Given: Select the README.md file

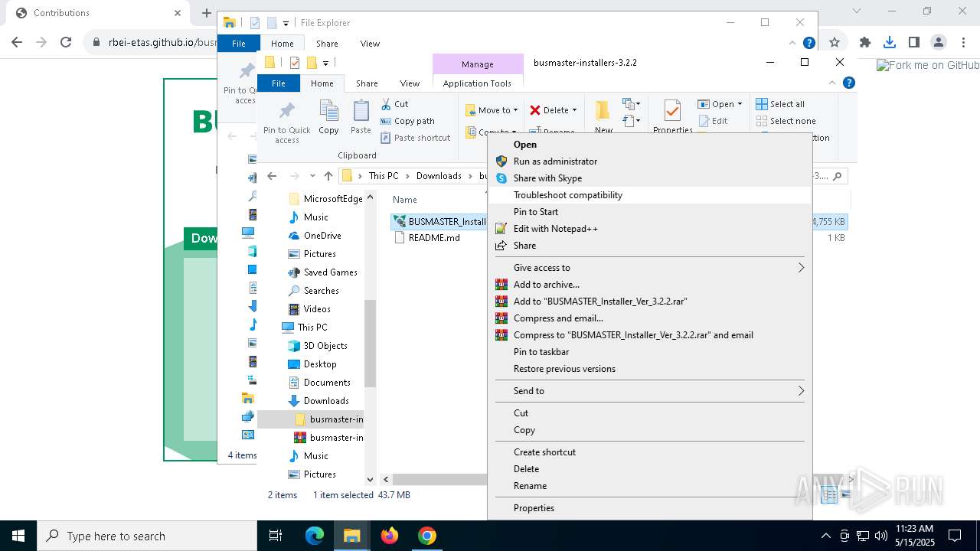Looking at the screenshot, I should click(434, 238).
